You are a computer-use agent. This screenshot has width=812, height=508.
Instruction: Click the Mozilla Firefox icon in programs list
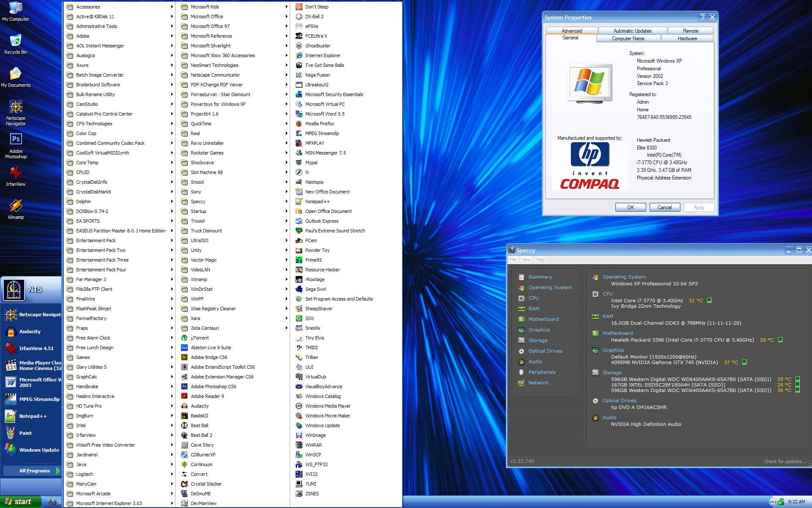[299, 124]
